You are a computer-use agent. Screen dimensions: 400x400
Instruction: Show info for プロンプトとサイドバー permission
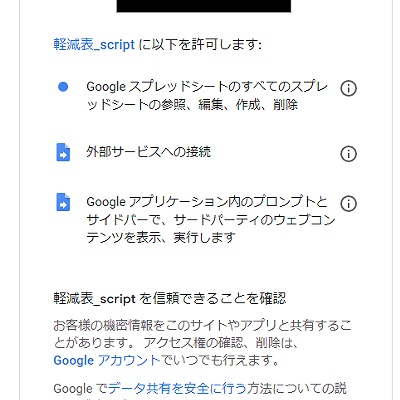pos(348,203)
